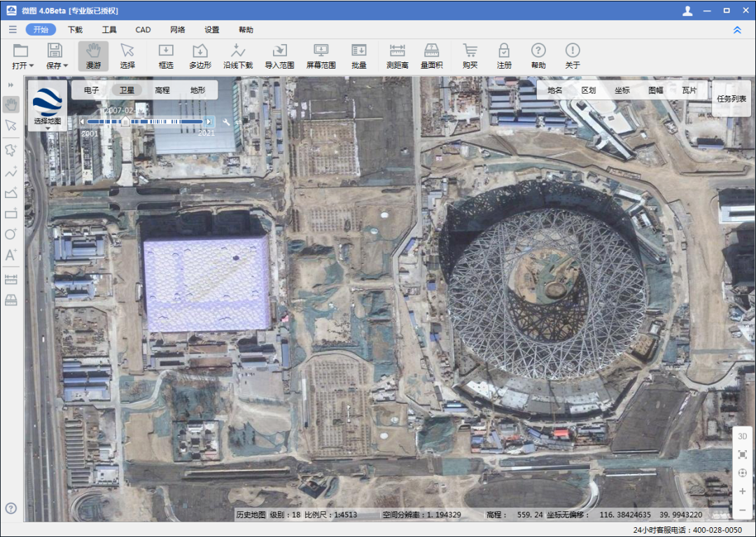The height and width of the screenshot is (537, 756).
Task: Pick the text annotation tool in left sidebar
Action: point(10,256)
